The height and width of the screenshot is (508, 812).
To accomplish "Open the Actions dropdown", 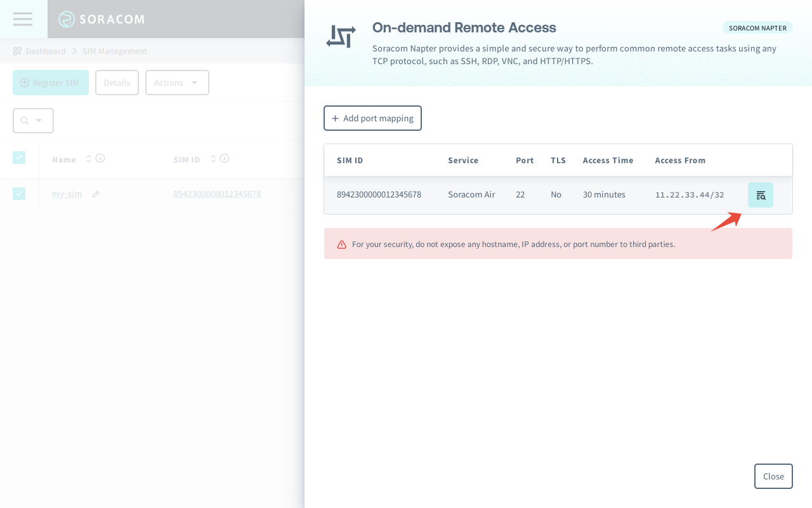I will (177, 83).
